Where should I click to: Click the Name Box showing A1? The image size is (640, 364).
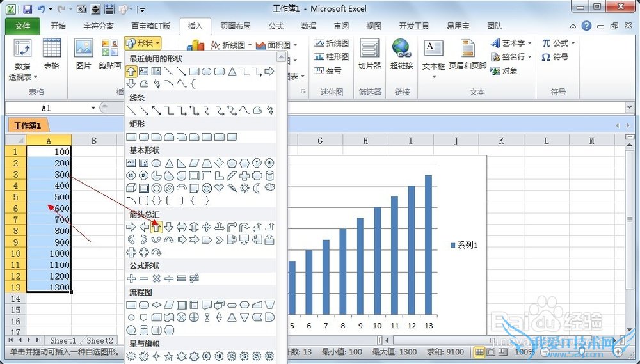click(x=47, y=108)
